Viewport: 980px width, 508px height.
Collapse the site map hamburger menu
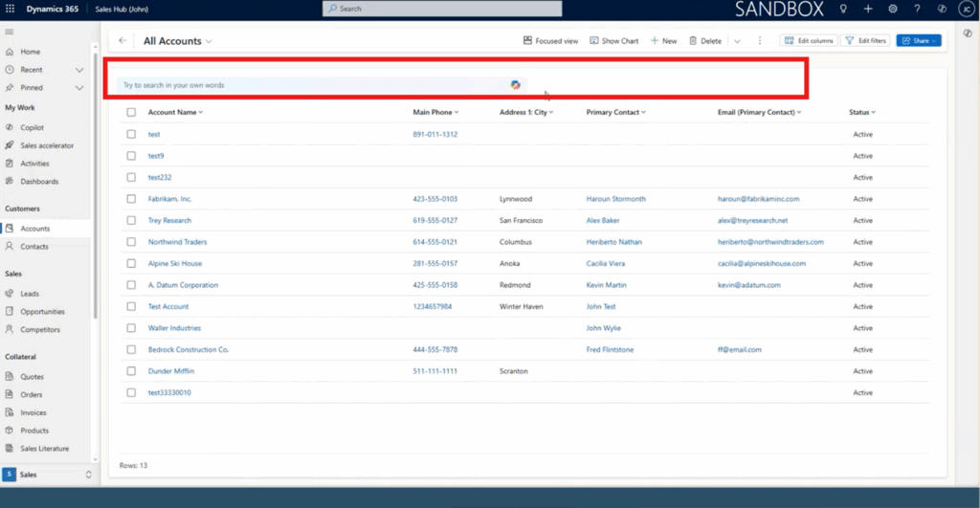(x=10, y=32)
